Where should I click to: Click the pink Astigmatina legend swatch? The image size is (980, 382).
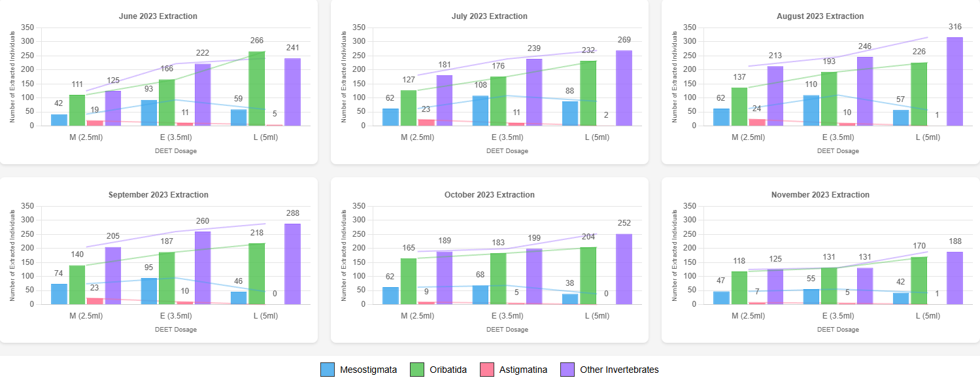(488, 370)
